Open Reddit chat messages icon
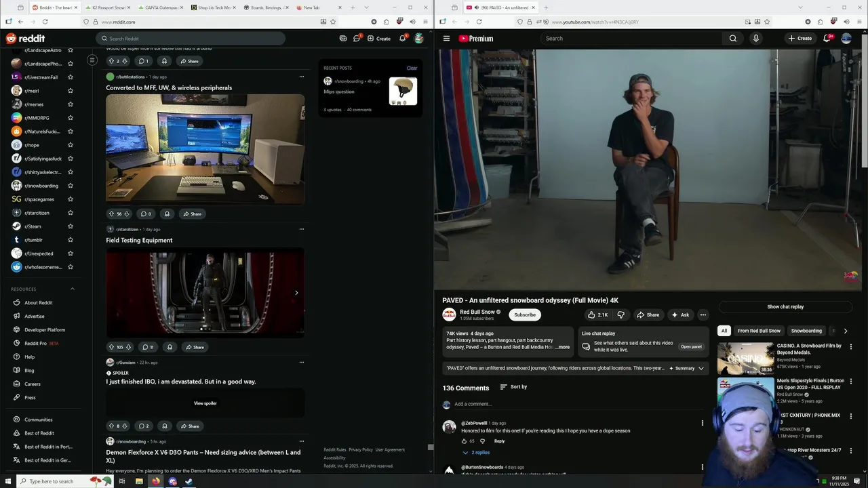This screenshot has height=488, width=868. (357, 39)
